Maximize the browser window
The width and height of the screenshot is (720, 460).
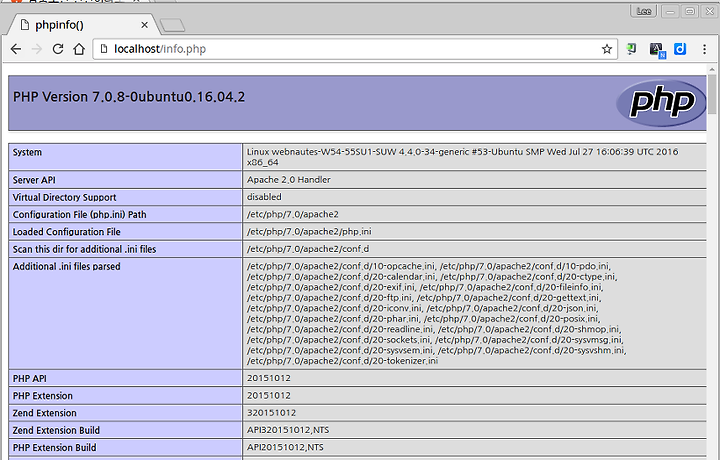pos(690,11)
